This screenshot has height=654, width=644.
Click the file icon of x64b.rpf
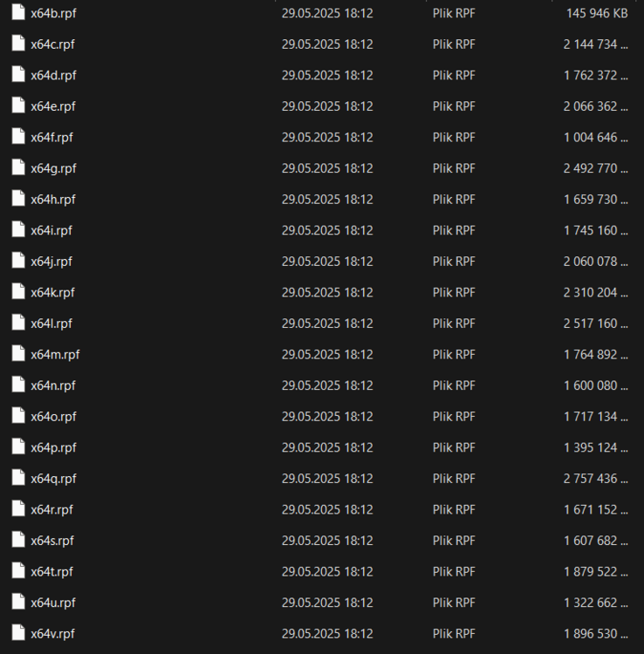click(18, 12)
